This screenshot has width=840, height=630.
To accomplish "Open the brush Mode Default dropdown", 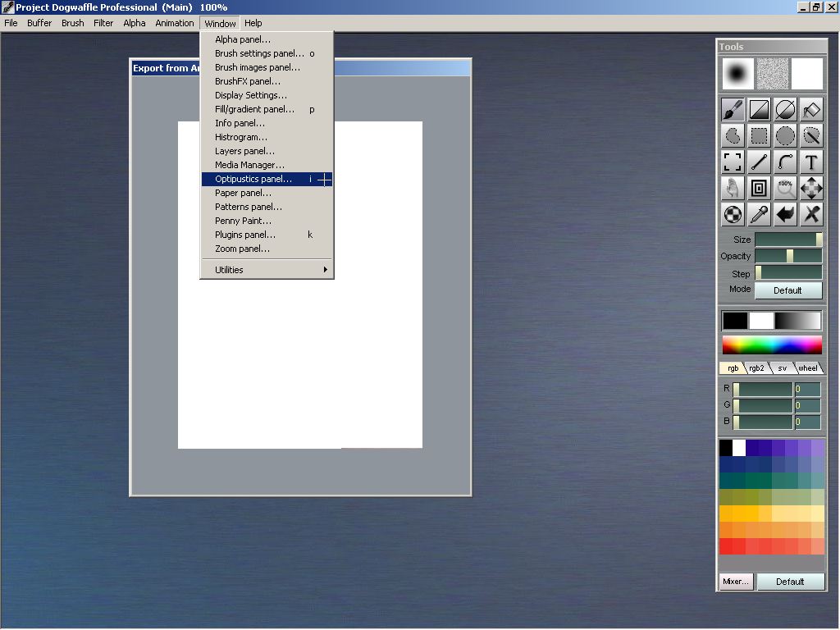I will [x=787, y=290].
